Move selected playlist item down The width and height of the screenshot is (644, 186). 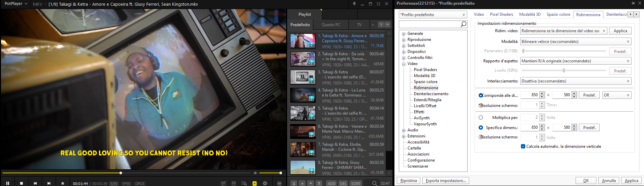click(x=311, y=183)
